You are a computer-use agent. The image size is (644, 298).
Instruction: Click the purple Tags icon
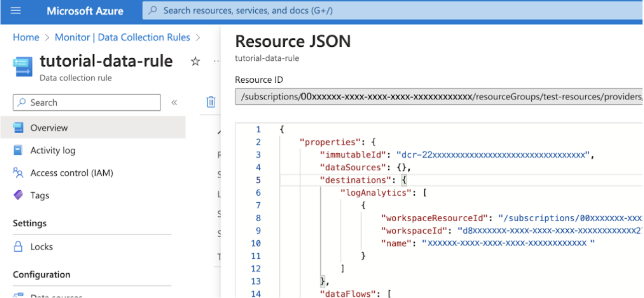tap(18, 195)
